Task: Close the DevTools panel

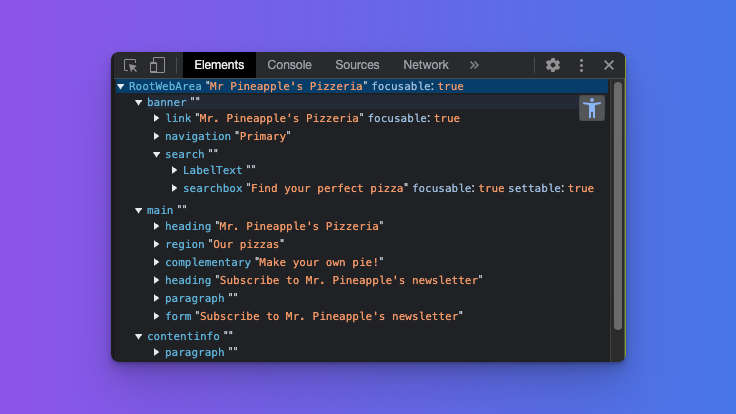Action: [x=608, y=65]
